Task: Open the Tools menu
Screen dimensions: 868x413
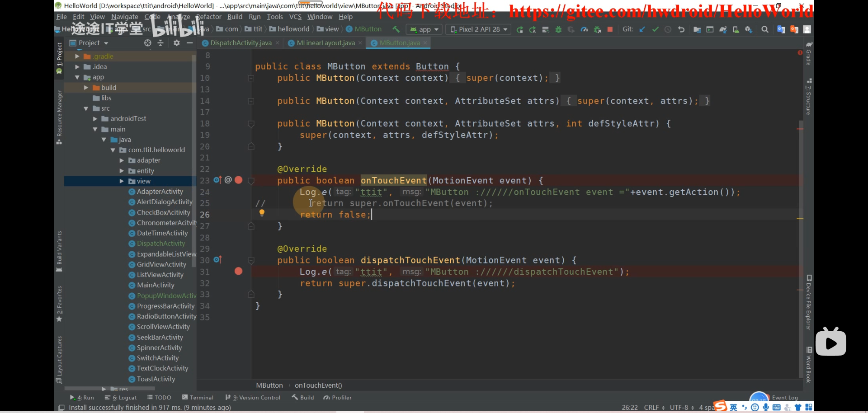Action: point(274,17)
